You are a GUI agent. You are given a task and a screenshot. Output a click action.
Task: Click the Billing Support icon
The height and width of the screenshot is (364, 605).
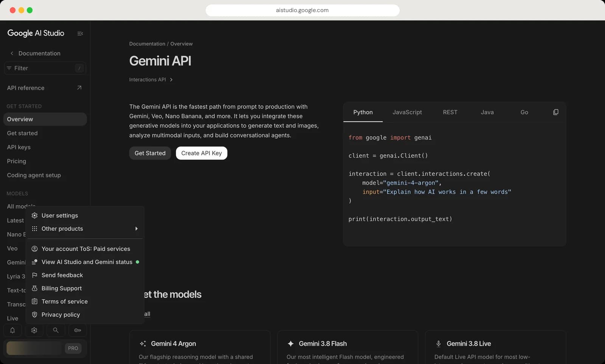click(34, 288)
